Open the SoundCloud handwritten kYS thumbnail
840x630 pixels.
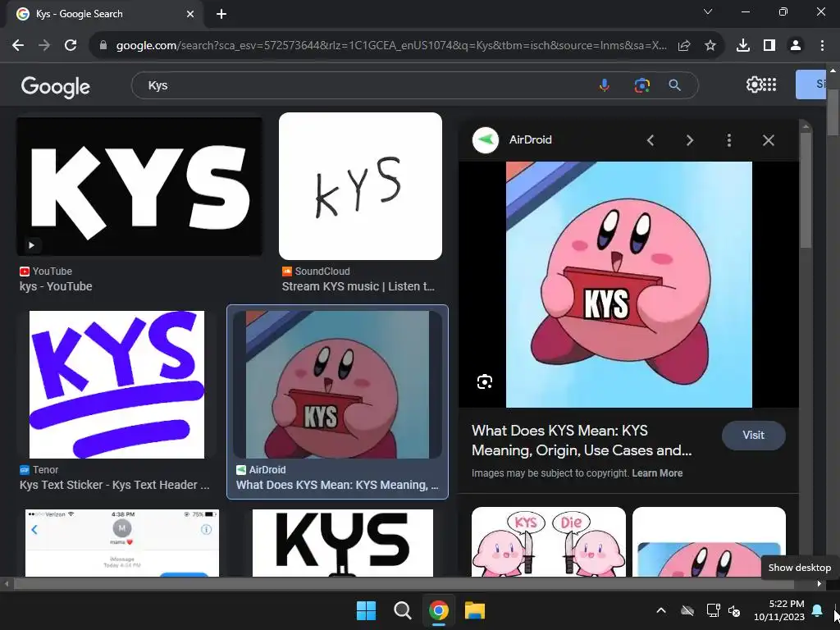coord(361,186)
